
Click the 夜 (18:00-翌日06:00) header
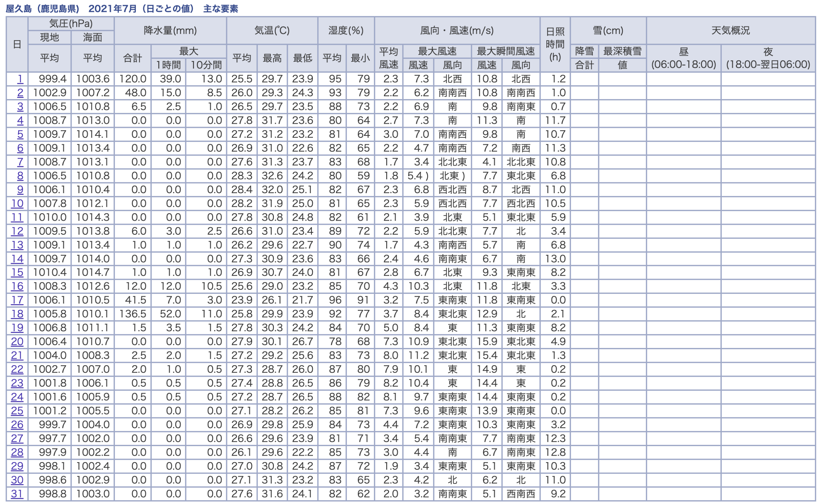(768, 58)
